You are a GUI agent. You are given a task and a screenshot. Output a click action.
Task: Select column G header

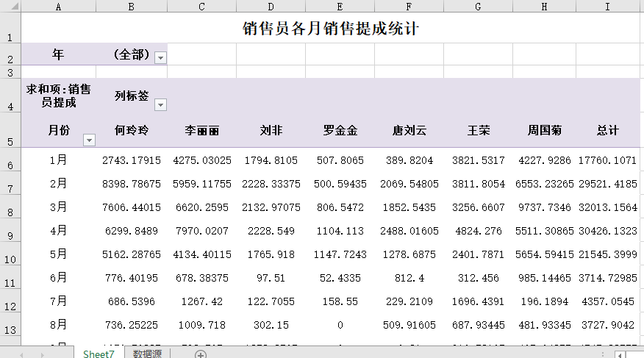(x=478, y=7)
